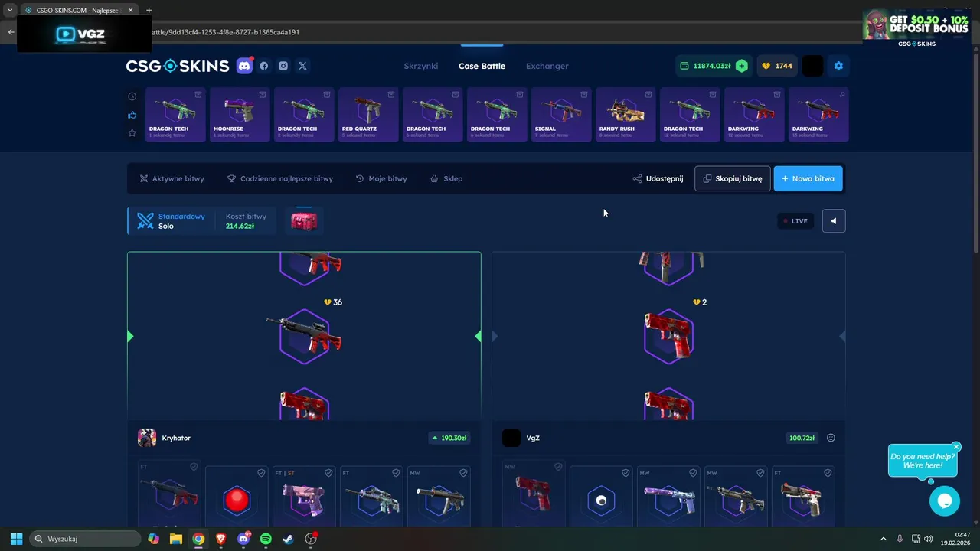Click Skopiuj bitwę button
The height and width of the screenshot is (551, 980).
coord(733,178)
